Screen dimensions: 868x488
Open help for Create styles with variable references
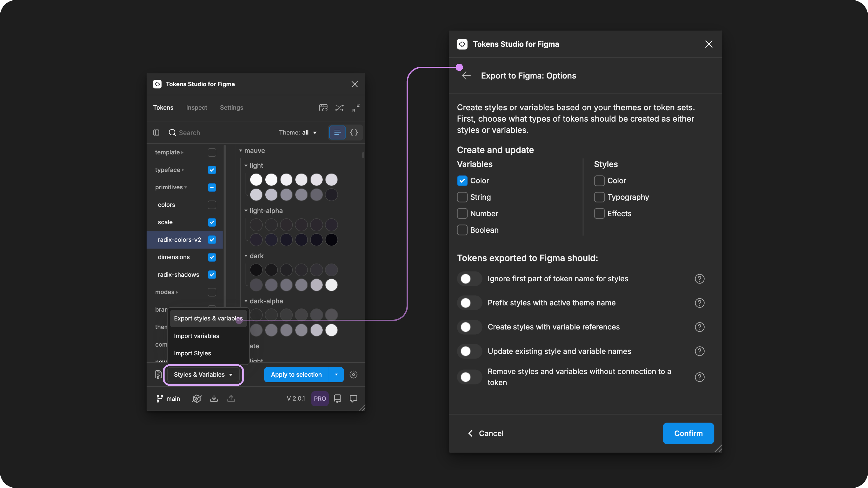point(700,327)
